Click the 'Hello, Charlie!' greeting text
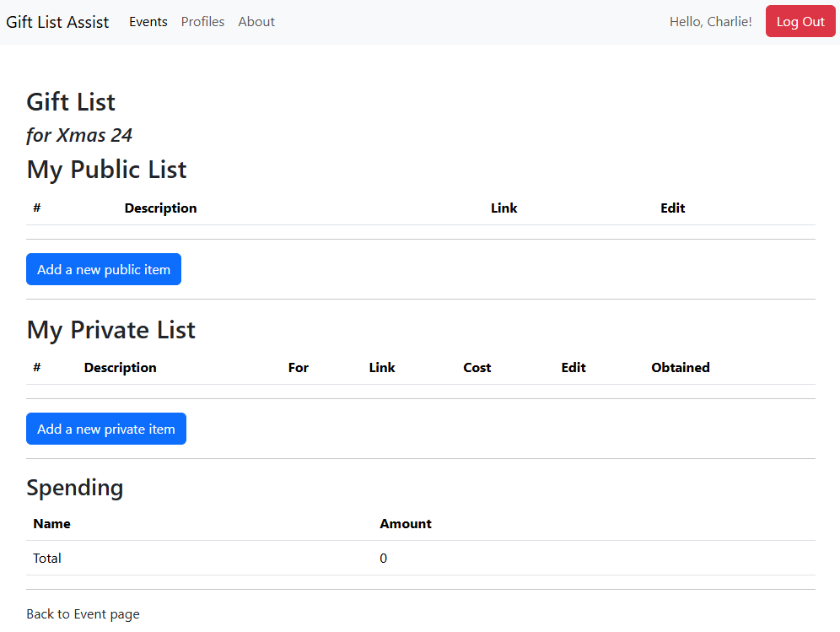The width and height of the screenshot is (840, 632). (710, 22)
